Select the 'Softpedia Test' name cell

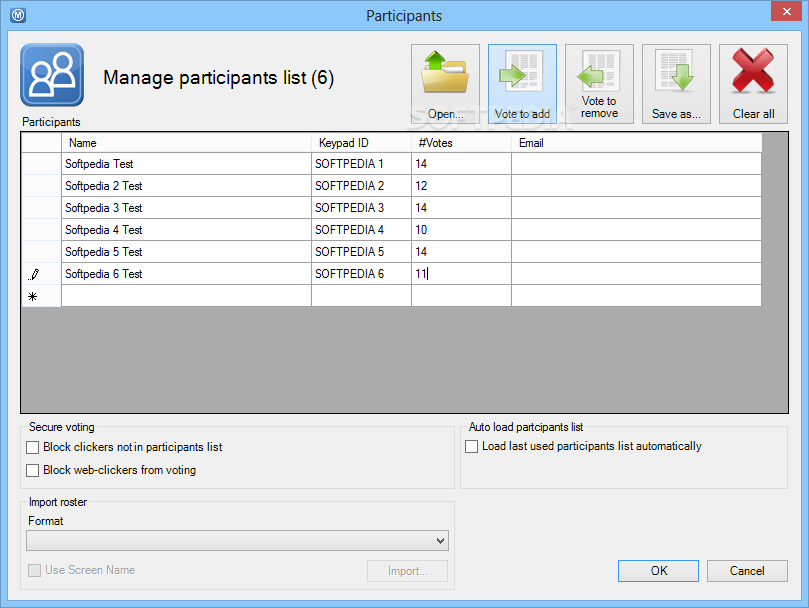(x=186, y=164)
